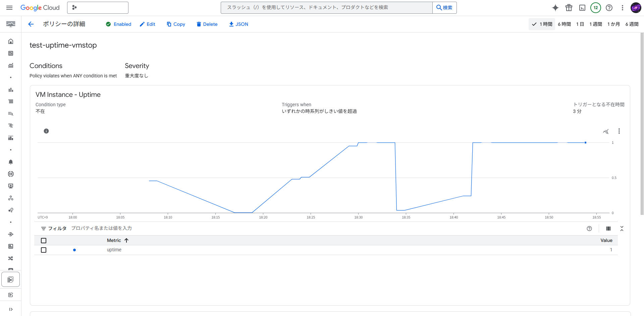Click the filter input field
Screen dimensions: 644x316
coord(201,228)
